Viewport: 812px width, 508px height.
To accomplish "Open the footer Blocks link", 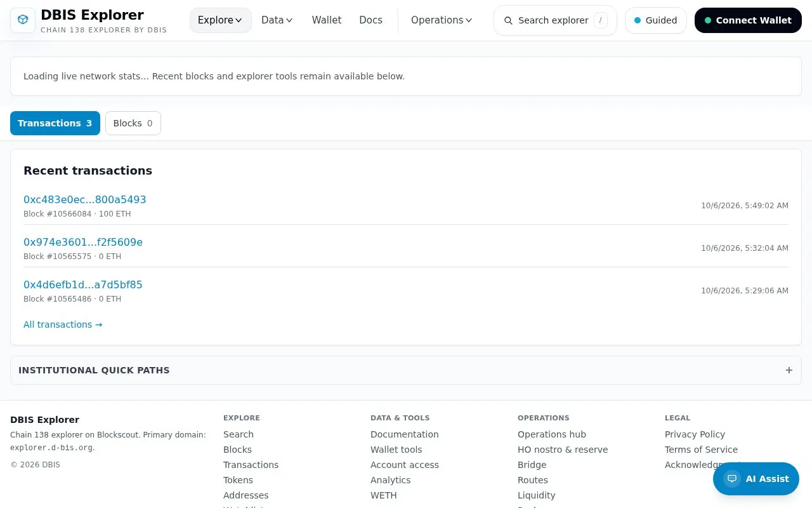I will (x=237, y=450).
